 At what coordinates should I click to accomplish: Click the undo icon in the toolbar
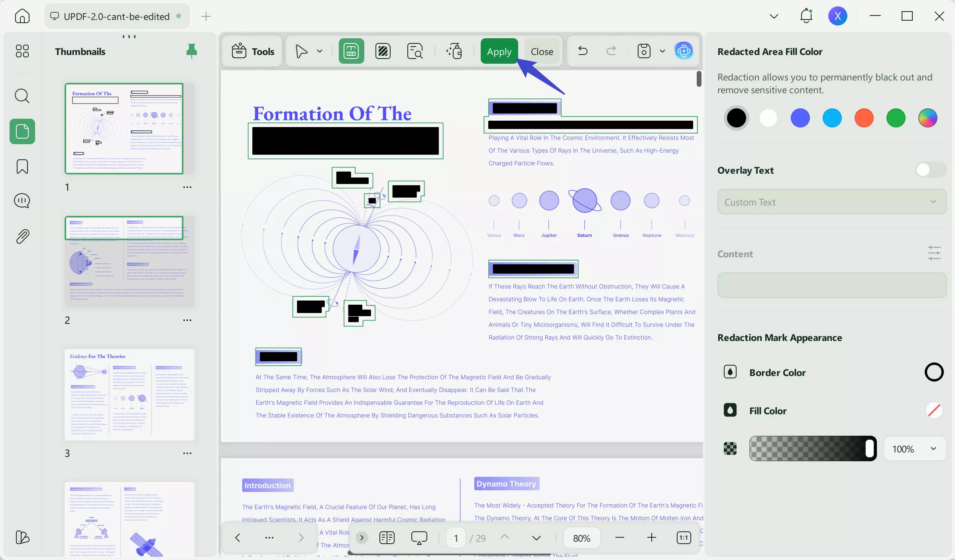pyautogui.click(x=582, y=51)
